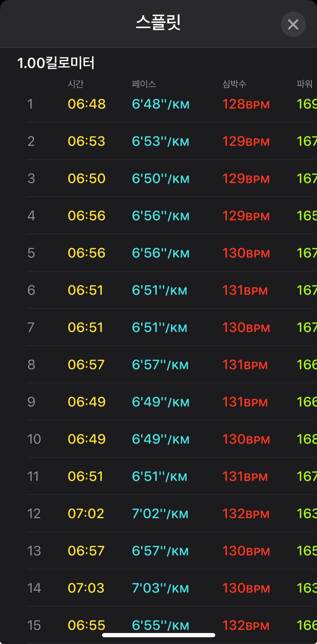
Task: Select split 12 heart rate 132BPM
Action: 246,514
